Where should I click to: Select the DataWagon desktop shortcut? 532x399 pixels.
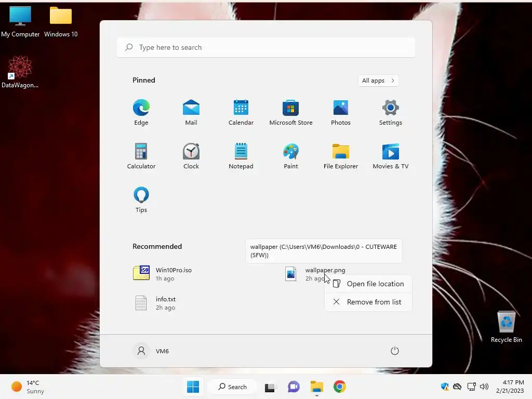click(x=20, y=72)
